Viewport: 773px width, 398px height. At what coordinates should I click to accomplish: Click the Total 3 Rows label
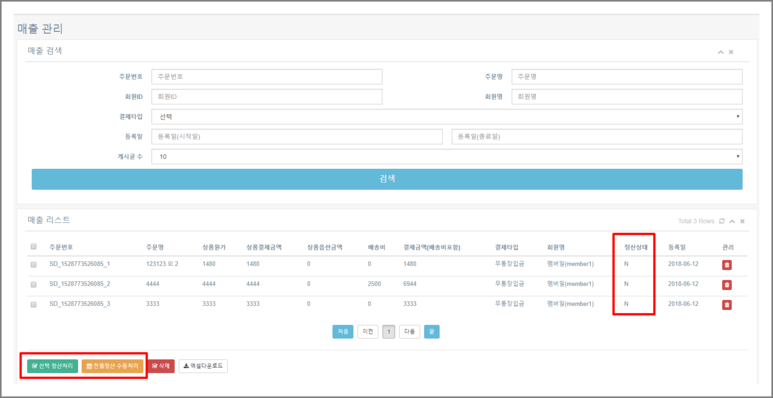point(696,221)
